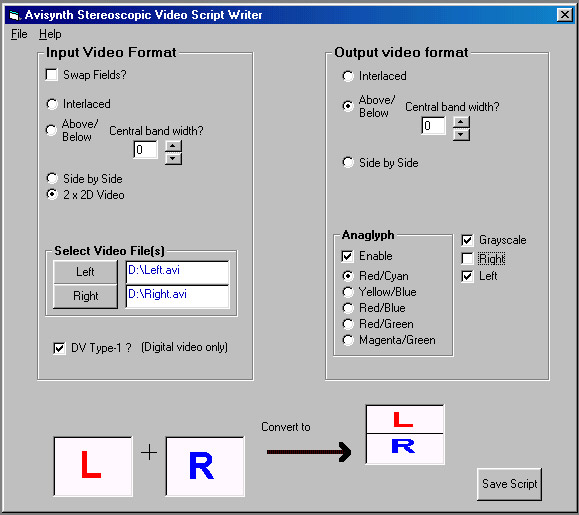
Task: Click the D:\Right.avi path field
Action: tap(177, 296)
